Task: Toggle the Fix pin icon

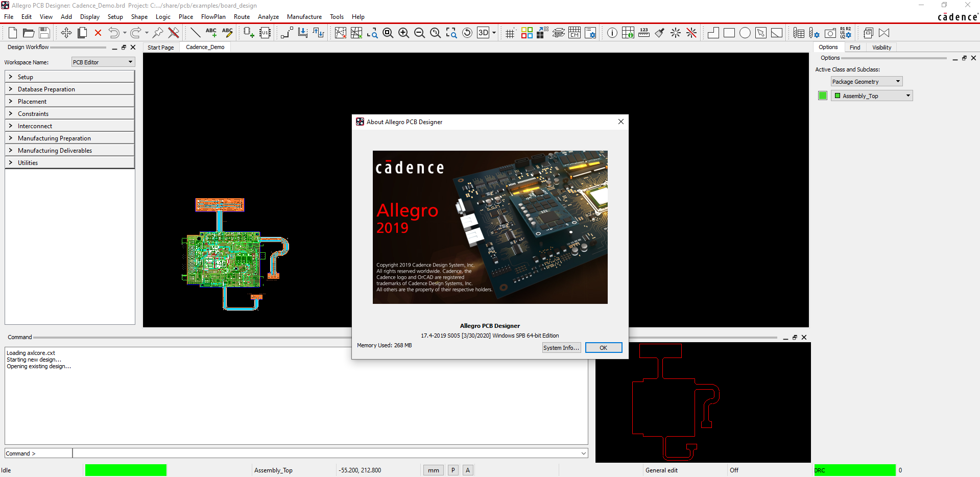Action: 158,33
